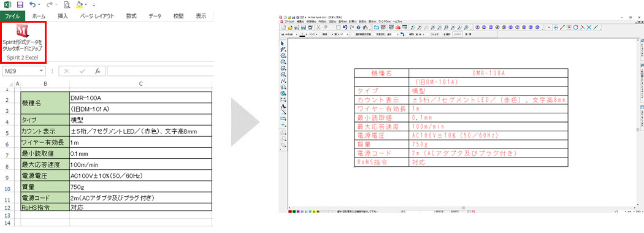Save the Excel workbook with the floppy icon
644x233 pixels.
tap(20, 5)
